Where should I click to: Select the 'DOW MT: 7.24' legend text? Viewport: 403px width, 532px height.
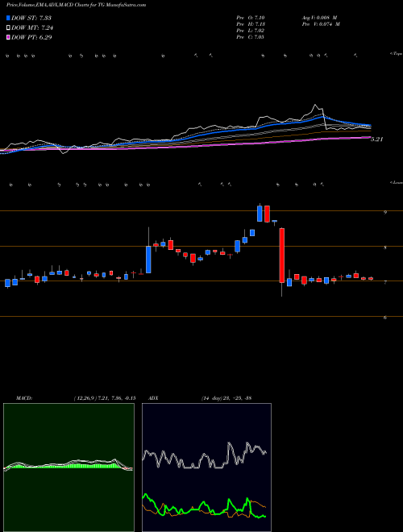pyautogui.click(x=32, y=28)
